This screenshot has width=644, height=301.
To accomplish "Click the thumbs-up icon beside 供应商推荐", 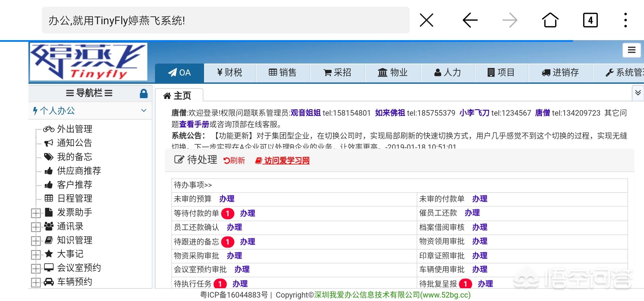I will [49, 171].
